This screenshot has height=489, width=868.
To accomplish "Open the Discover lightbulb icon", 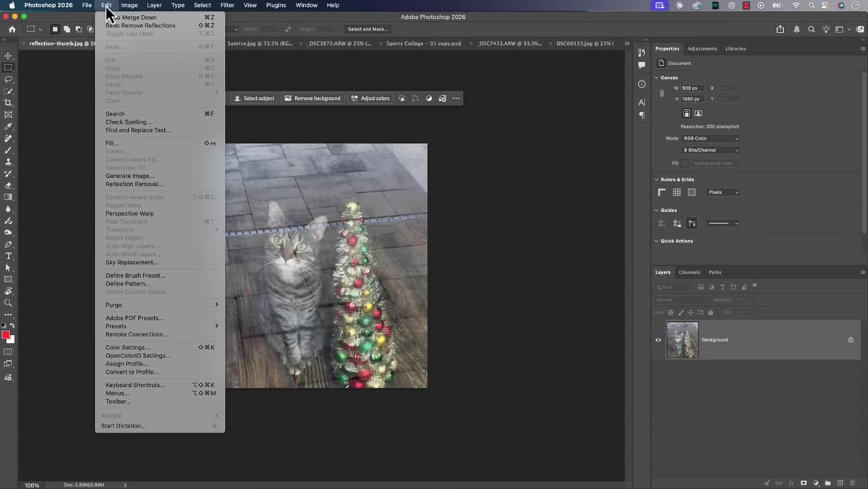I will [x=825, y=29].
